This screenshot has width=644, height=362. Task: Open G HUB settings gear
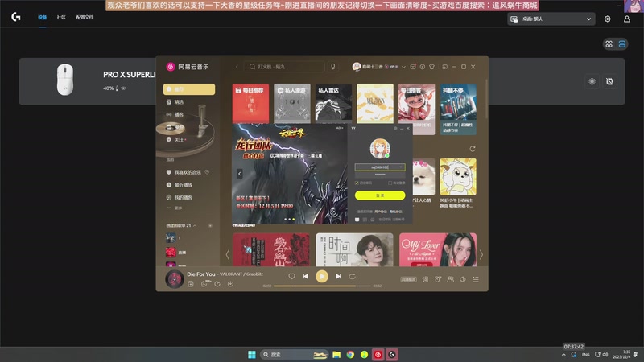coord(607,19)
